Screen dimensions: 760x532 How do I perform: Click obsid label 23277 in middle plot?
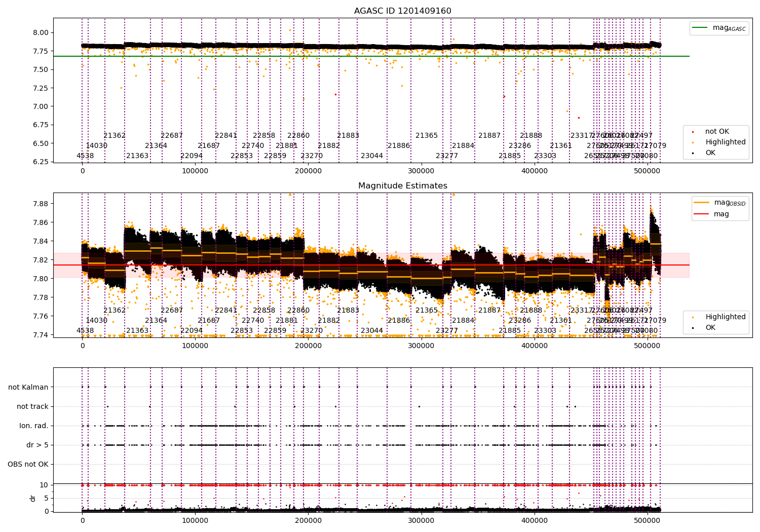pyautogui.click(x=447, y=331)
